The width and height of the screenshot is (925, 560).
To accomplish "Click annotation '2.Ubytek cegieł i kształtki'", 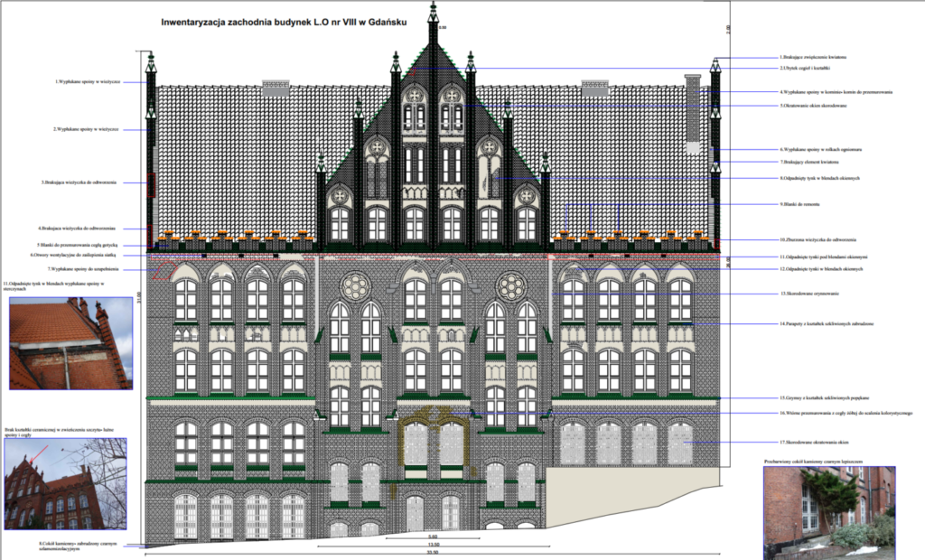I will [x=804, y=69].
